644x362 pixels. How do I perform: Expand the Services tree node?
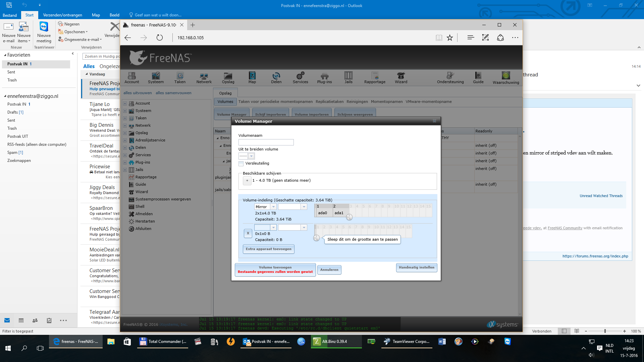tap(125, 155)
